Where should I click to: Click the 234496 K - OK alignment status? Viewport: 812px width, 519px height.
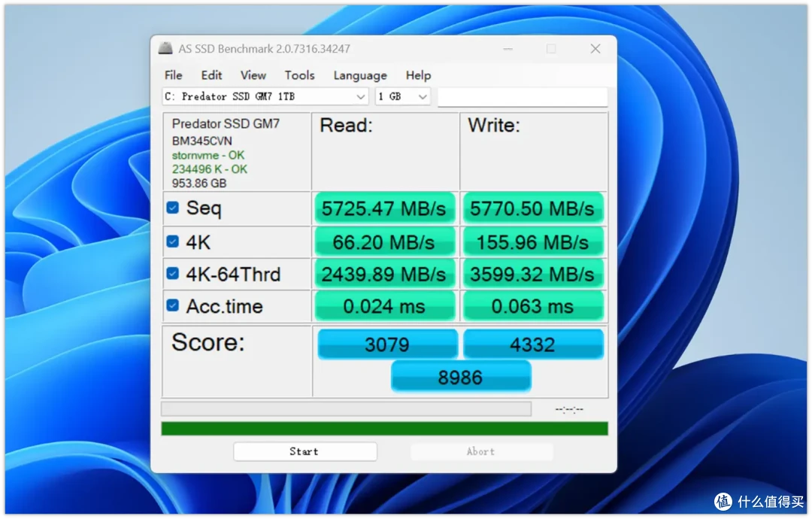210,169
